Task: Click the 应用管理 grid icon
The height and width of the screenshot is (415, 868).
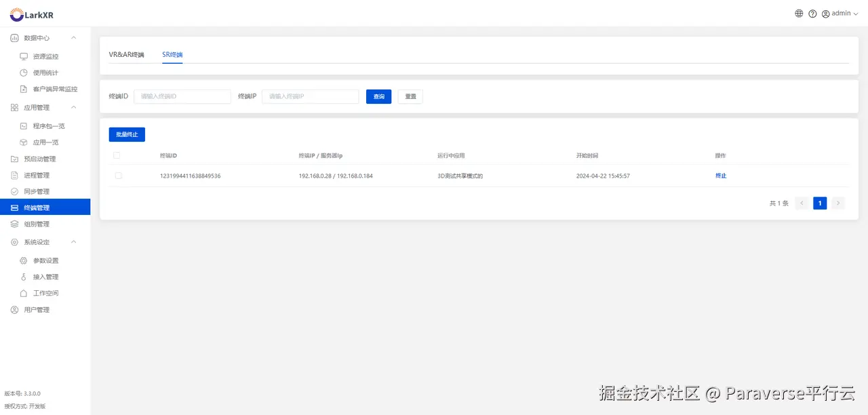Action: [14, 107]
